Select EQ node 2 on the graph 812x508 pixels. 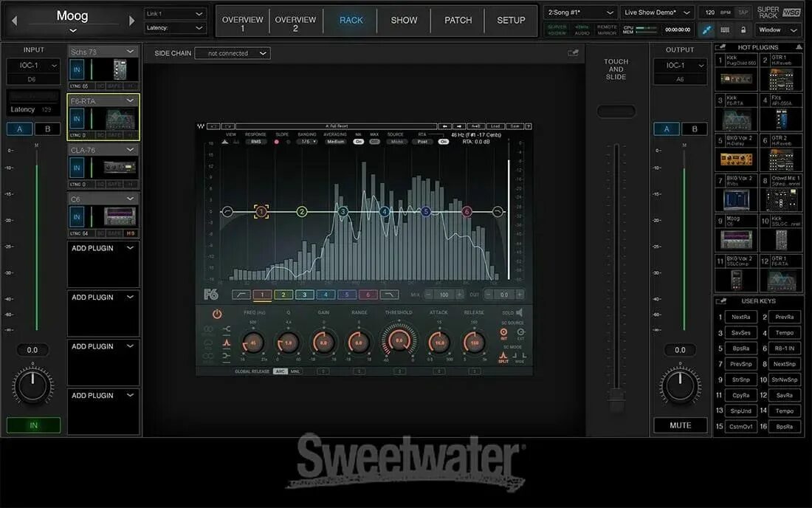coord(302,211)
